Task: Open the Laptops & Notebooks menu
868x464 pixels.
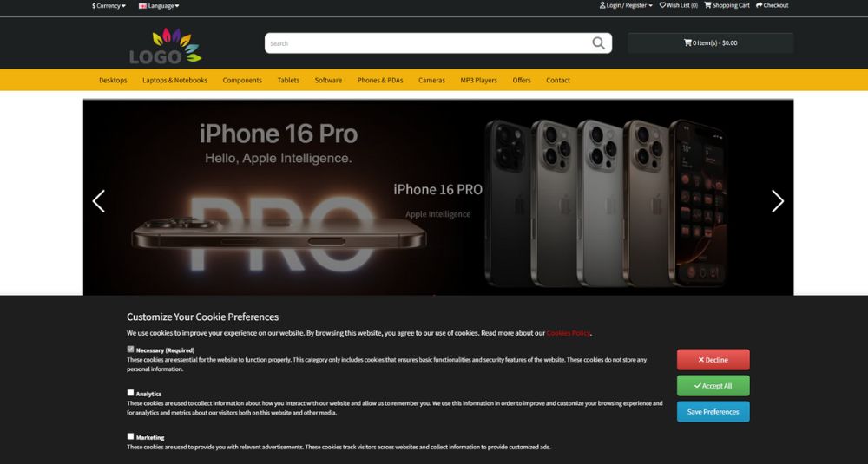Action: click(175, 80)
